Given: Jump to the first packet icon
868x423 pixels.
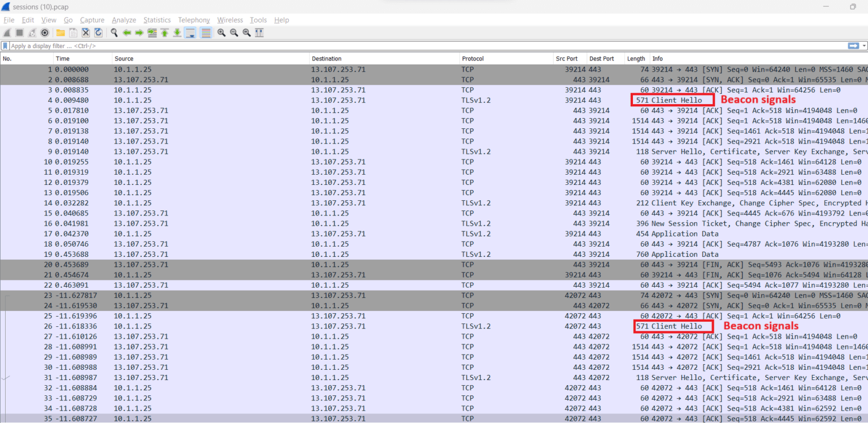Looking at the screenshot, I should [x=164, y=32].
